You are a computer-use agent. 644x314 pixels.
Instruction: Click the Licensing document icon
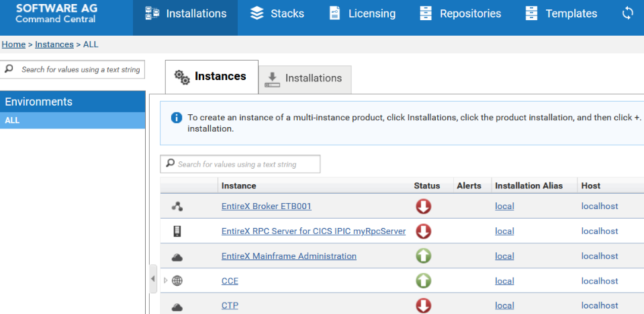click(334, 13)
